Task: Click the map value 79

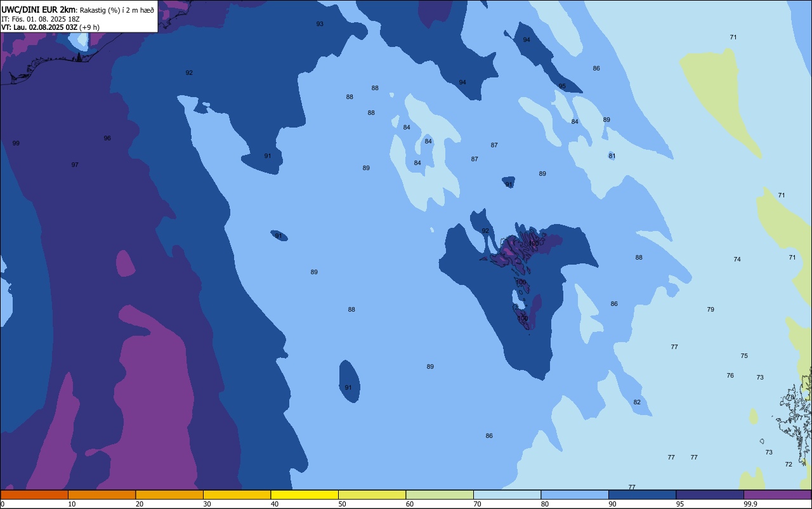Action: coord(710,310)
